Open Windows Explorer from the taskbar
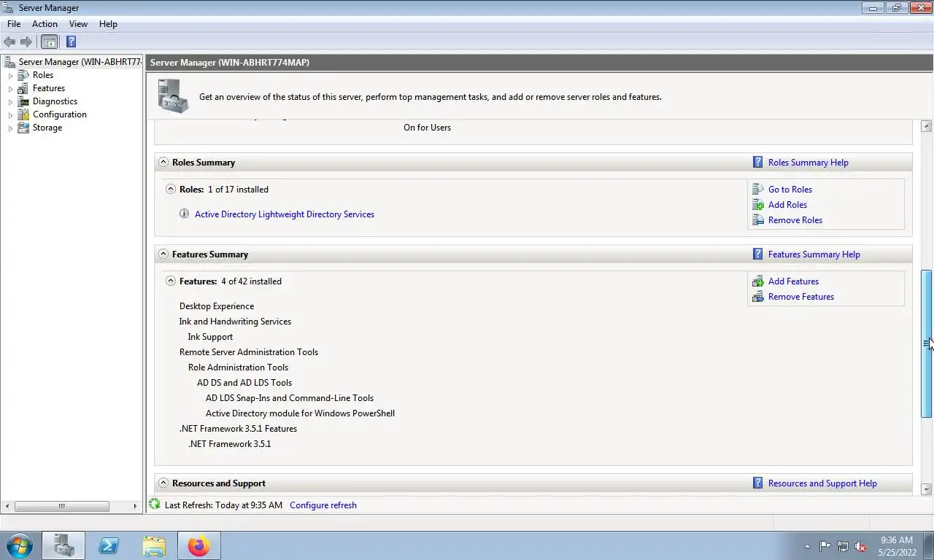The image size is (934, 560). coord(154,545)
